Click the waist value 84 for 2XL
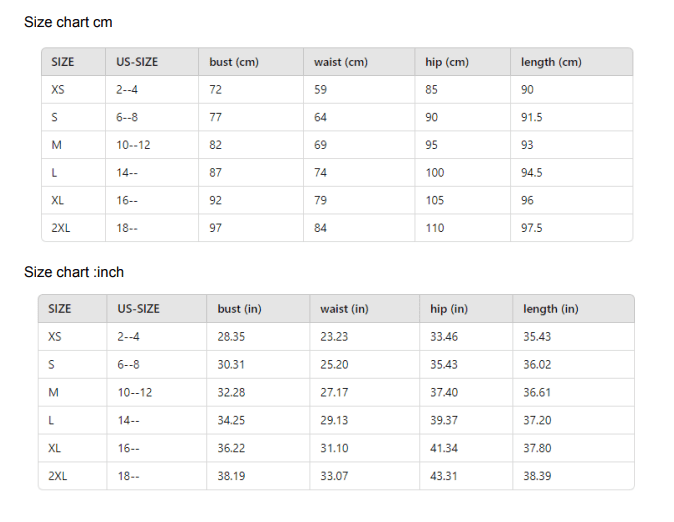The height and width of the screenshot is (522, 674). 321,228
